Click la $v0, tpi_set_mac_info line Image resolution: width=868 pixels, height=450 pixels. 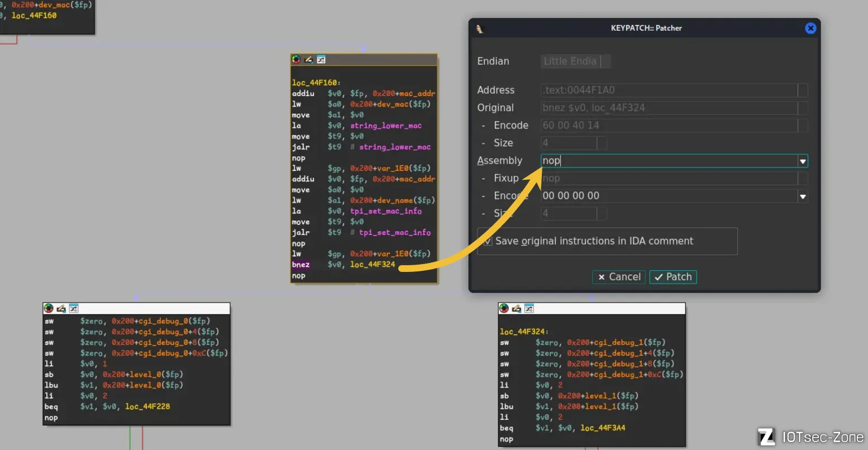[357, 211]
